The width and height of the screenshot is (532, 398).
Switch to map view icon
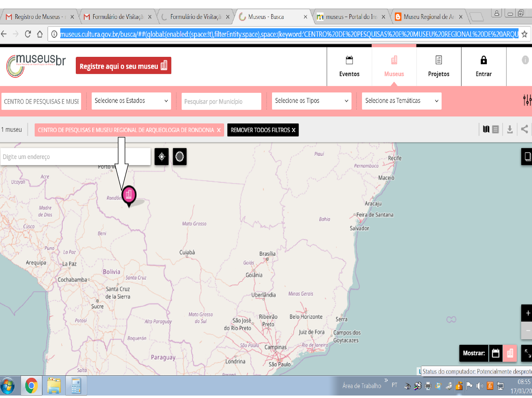pos(486,129)
